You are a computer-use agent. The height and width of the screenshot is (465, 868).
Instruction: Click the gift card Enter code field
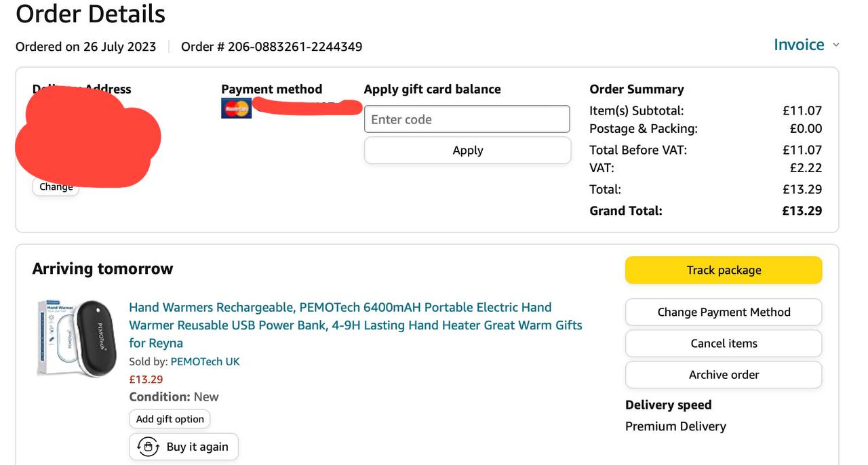(x=467, y=119)
